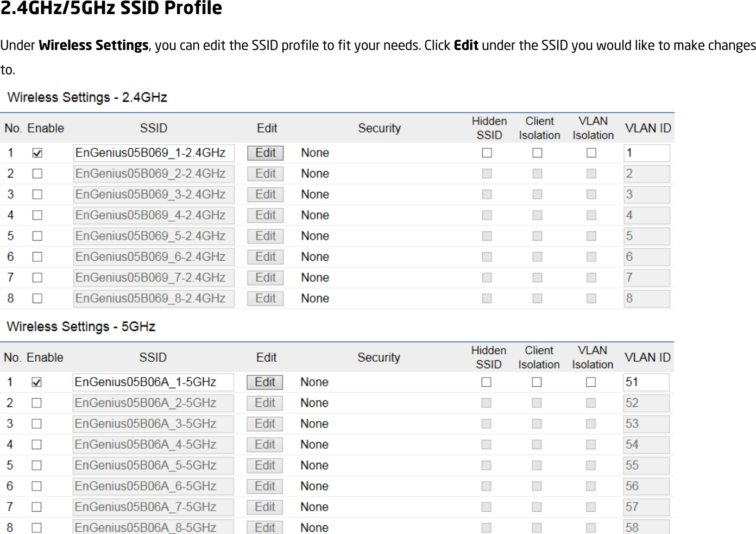
Task: Click SSID field EnGenius05B06A_7-5GHz
Action: click(153, 507)
